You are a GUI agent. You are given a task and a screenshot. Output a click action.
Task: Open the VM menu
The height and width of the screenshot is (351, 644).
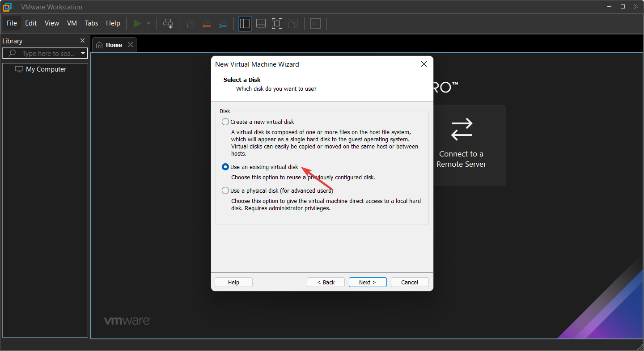pyautogui.click(x=72, y=23)
